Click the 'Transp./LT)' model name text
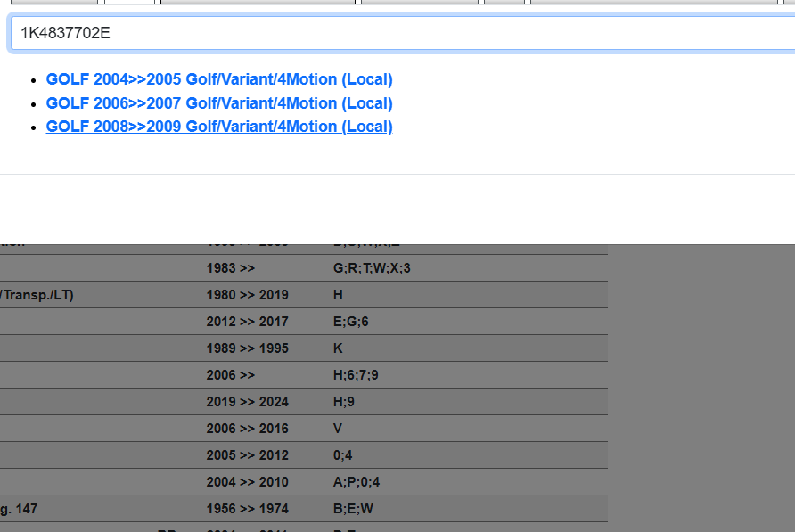This screenshot has height=532, width=795. click(37, 295)
